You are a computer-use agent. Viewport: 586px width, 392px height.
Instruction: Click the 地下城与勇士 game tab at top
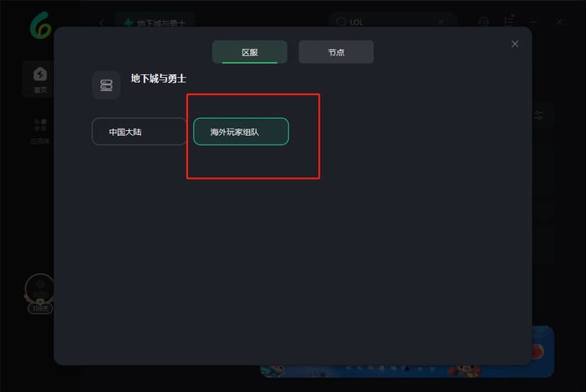pyautogui.click(x=155, y=23)
